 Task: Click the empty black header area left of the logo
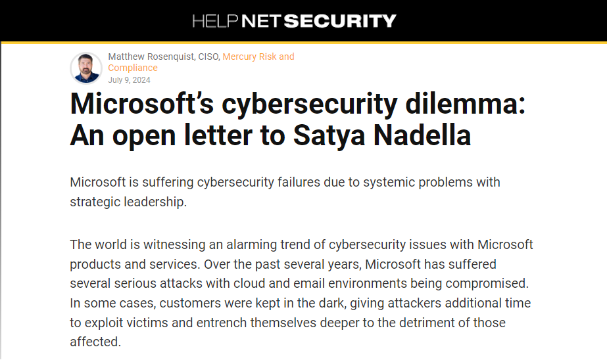tap(96, 21)
